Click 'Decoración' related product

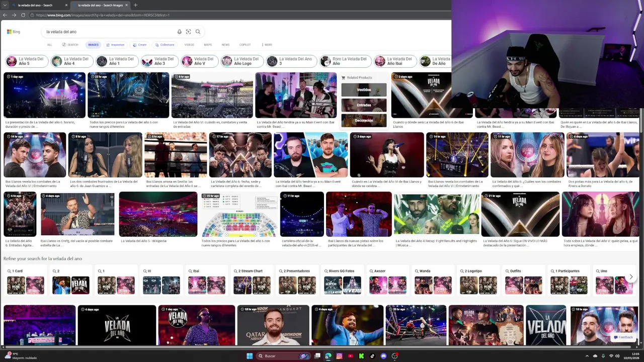pyautogui.click(x=364, y=120)
